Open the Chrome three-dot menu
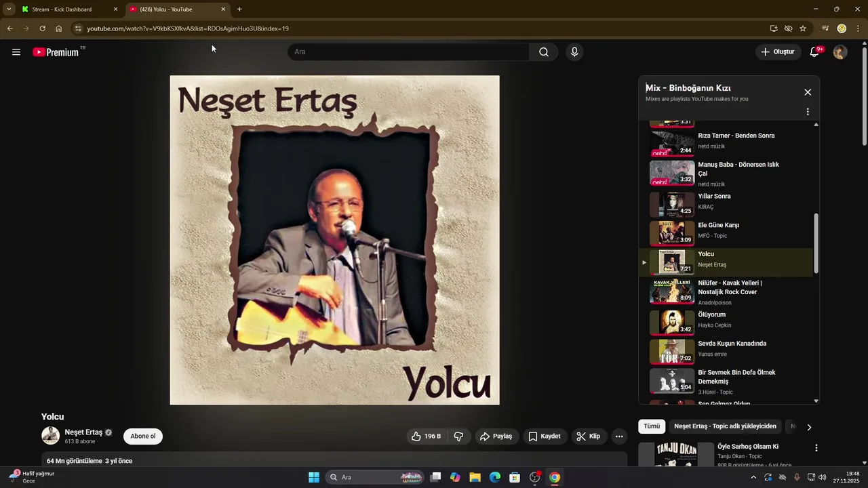 point(859,28)
